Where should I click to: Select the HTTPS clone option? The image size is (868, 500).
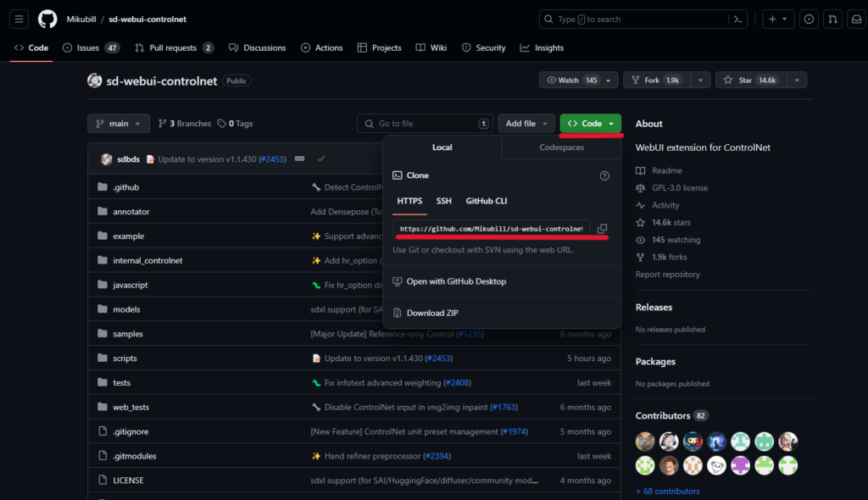409,201
